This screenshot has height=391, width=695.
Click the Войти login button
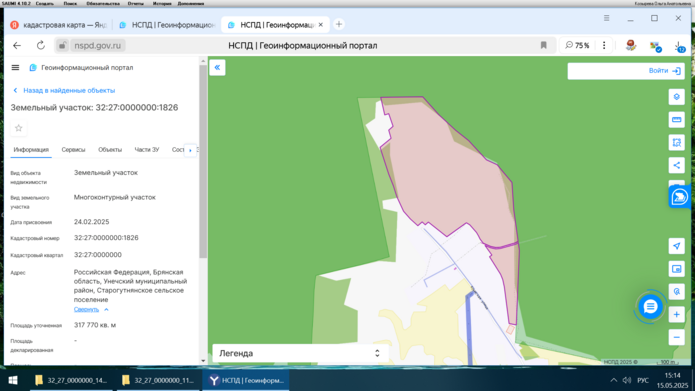pyautogui.click(x=664, y=71)
